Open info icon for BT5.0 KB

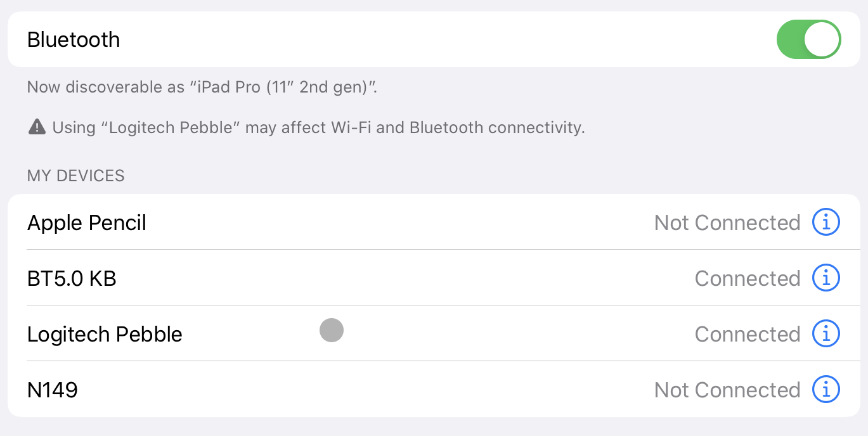826,278
